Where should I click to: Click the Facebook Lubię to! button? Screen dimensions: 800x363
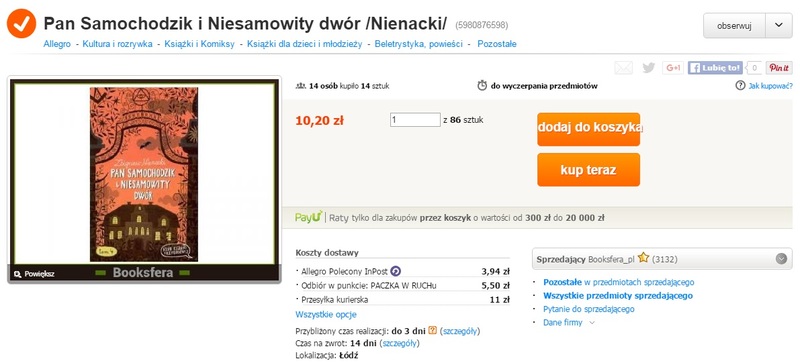[x=715, y=68]
